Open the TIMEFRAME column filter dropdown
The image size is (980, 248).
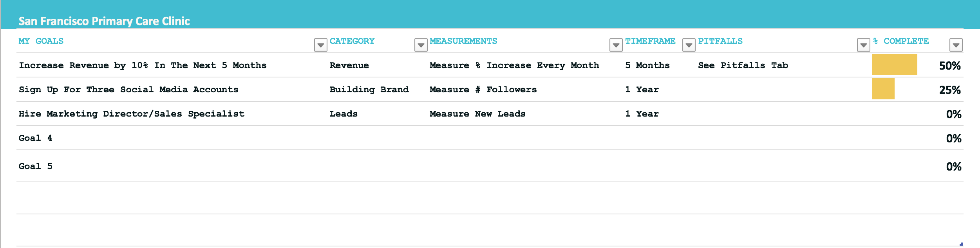click(x=689, y=45)
